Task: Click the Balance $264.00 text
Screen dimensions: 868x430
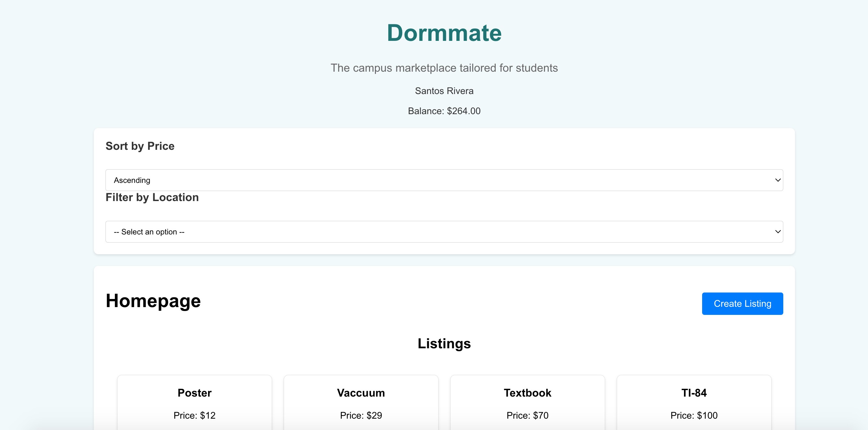Action: point(444,111)
